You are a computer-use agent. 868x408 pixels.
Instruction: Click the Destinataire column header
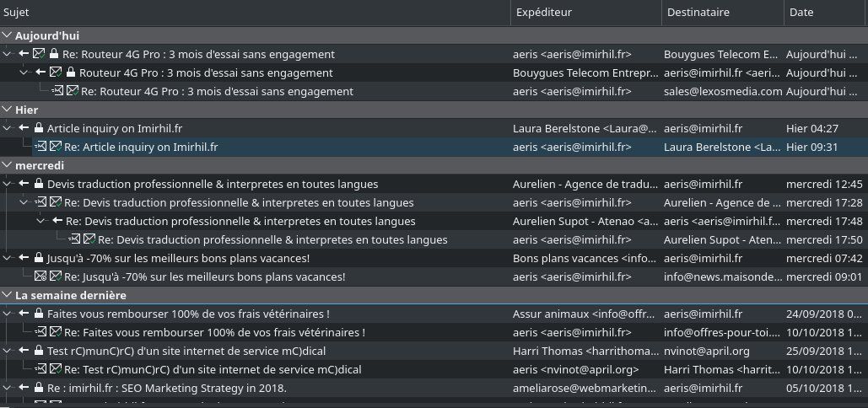721,13
